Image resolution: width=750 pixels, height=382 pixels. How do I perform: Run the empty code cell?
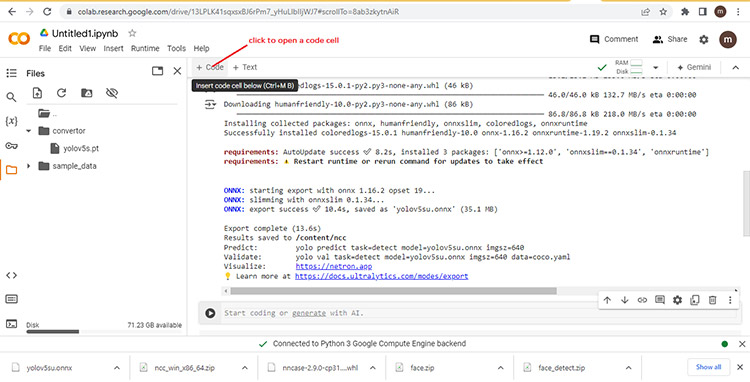pyautogui.click(x=210, y=313)
